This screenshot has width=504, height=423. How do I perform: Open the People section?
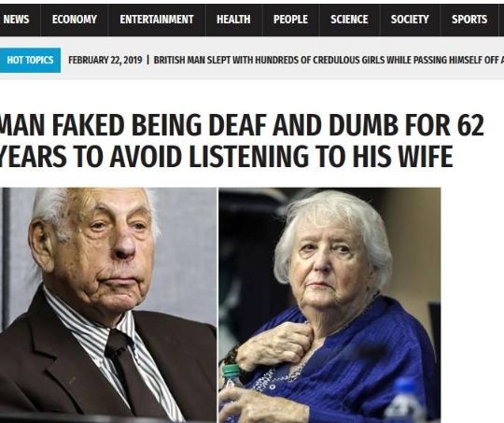point(290,20)
